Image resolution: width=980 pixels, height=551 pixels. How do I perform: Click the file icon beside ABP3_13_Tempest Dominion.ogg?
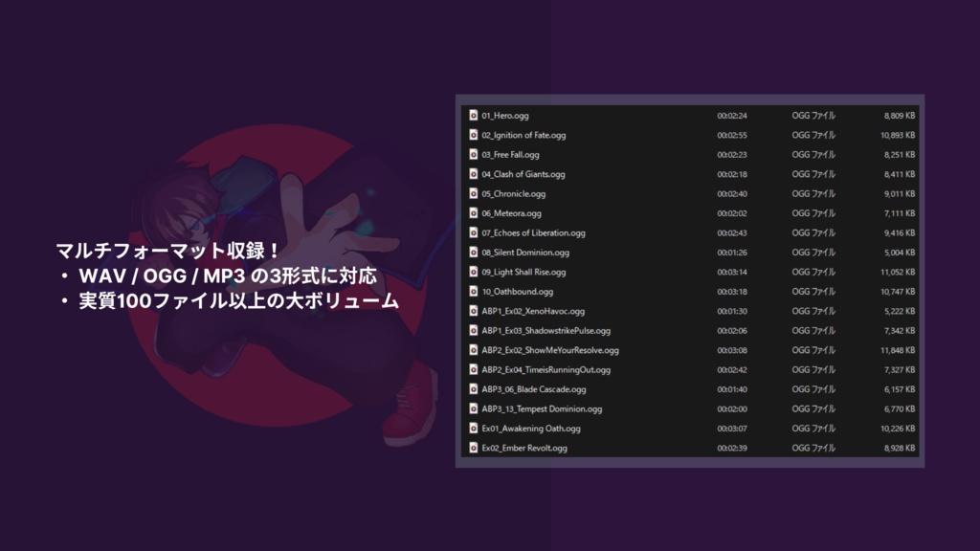[473, 408]
